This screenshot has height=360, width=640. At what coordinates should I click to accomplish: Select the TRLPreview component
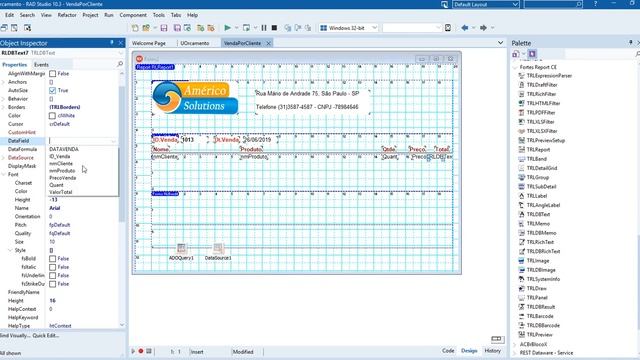click(x=539, y=334)
